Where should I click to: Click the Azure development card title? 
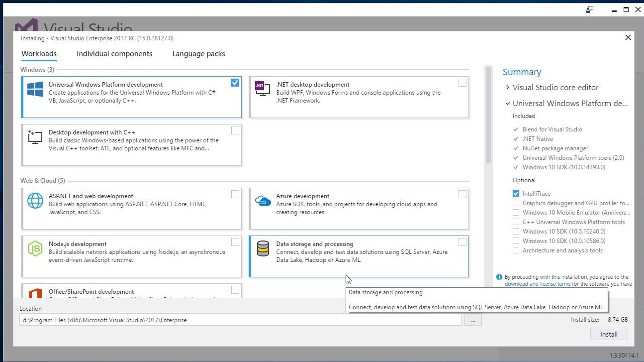click(303, 196)
